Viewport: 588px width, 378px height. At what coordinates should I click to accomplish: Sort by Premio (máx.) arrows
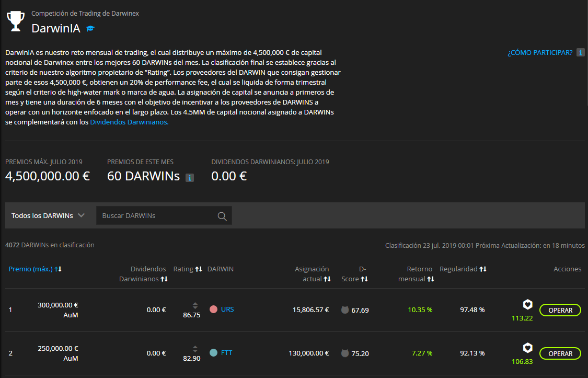click(x=58, y=269)
